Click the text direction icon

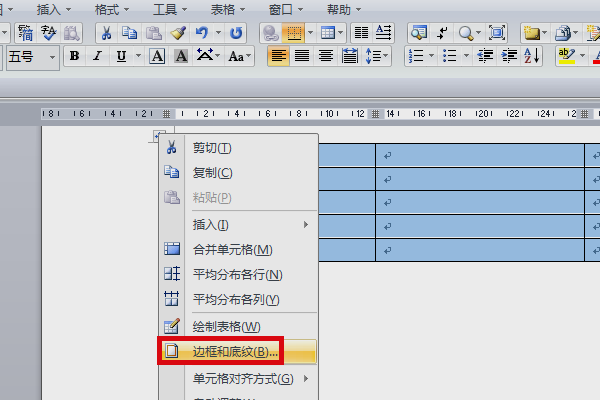[383, 33]
